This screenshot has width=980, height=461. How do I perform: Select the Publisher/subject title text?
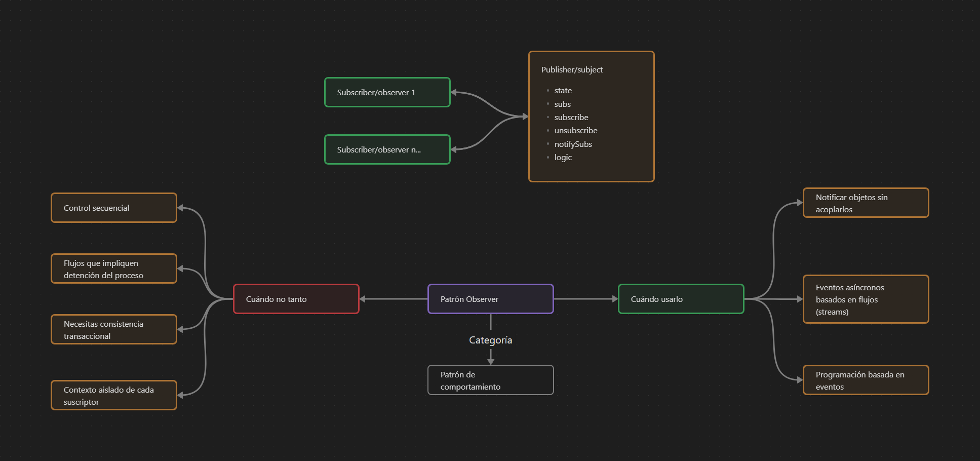point(572,69)
